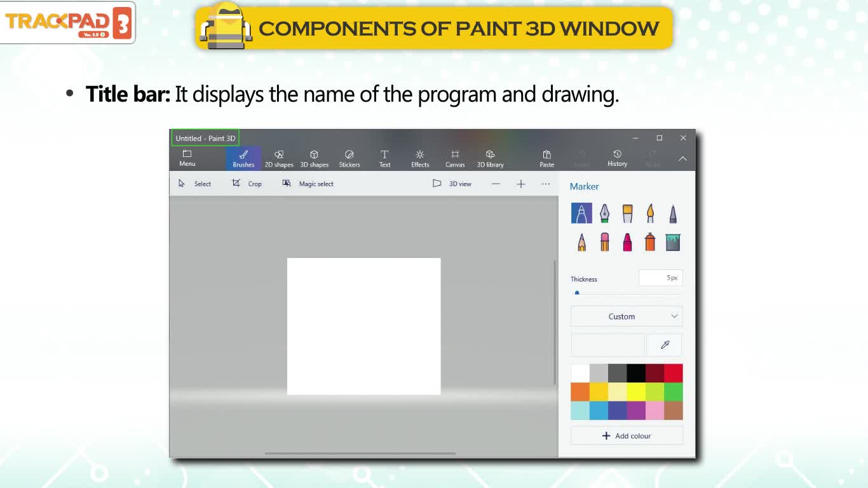Screen dimensions: 868x488
Task: Click the Add colour button
Action: [627, 436]
